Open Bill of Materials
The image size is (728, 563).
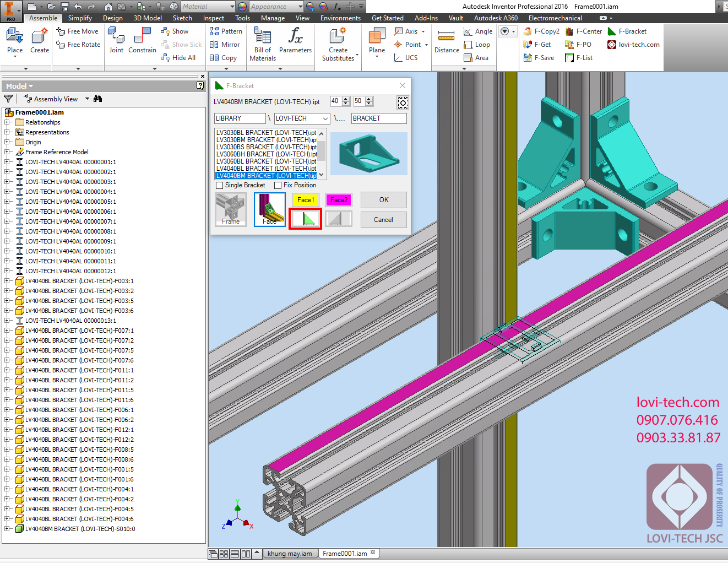point(263,44)
